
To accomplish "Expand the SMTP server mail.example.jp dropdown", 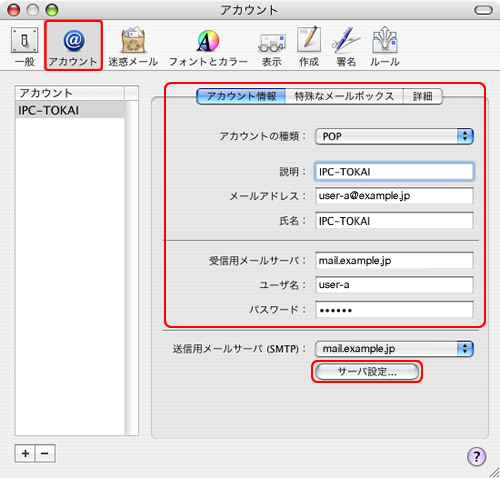I will click(x=394, y=349).
